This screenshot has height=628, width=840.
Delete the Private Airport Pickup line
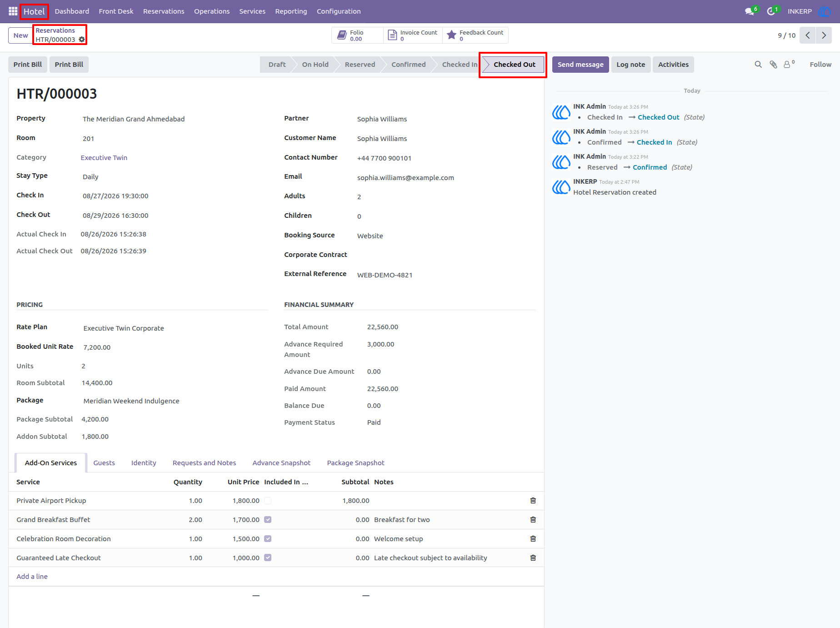click(x=533, y=501)
